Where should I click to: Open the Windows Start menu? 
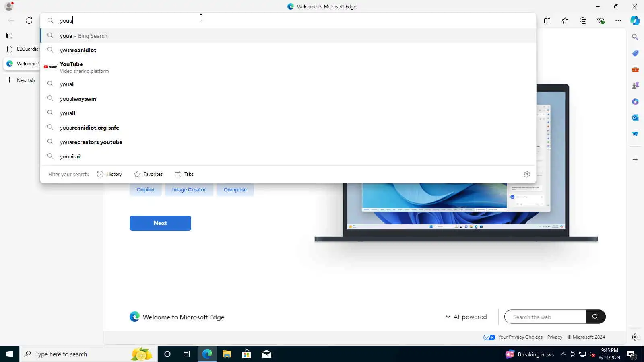[10, 354]
